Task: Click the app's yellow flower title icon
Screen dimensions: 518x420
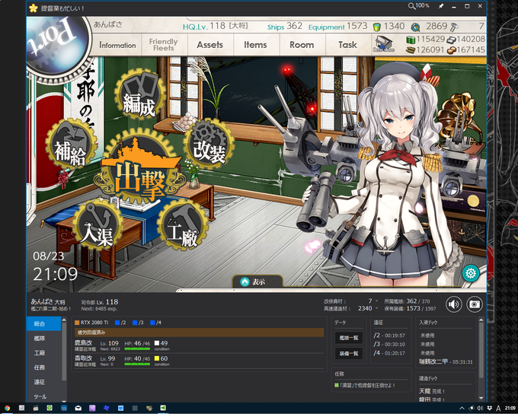Action: coord(34,8)
